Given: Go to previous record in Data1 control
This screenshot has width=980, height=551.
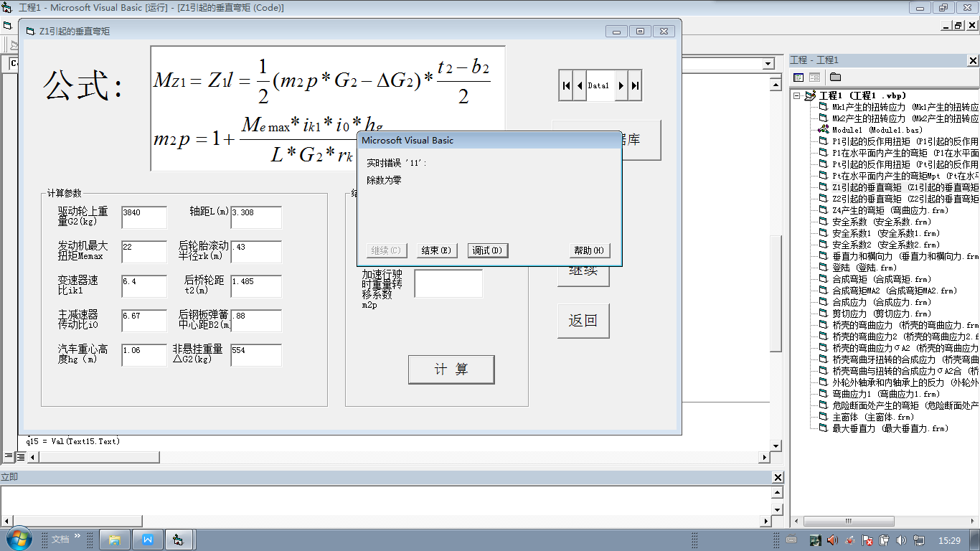Looking at the screenshot, I should [580, 85].
